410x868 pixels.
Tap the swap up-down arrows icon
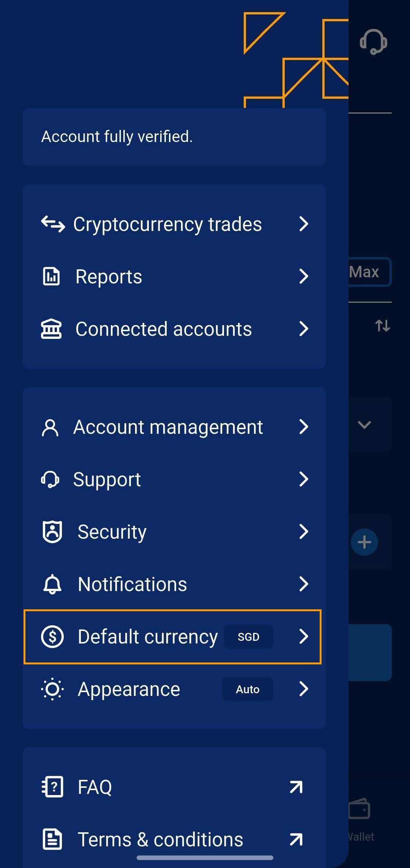point(382,326)
